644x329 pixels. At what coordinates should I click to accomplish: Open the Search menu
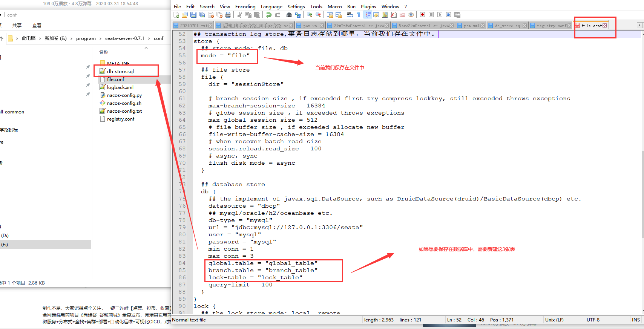tap(207, 6)
